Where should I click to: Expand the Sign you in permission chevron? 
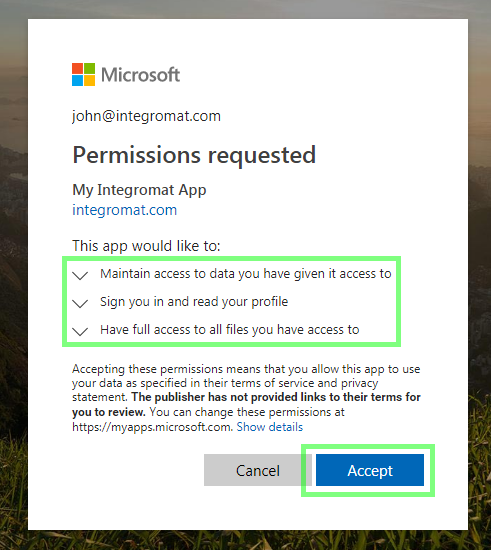(x=80, y=303)
